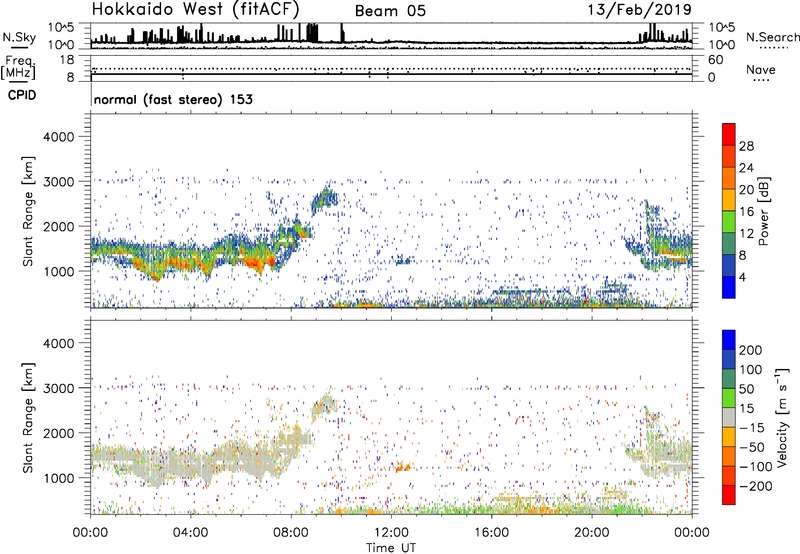Click the 'Hokkaido West (fitACF)' title text
The width and height of the screenshot is (800, 554).
(195, 9)
